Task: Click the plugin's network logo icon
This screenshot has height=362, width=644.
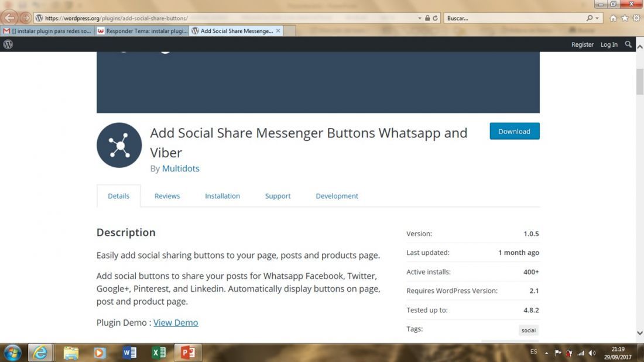Action: pyautogui.click(x=119, y=145)
